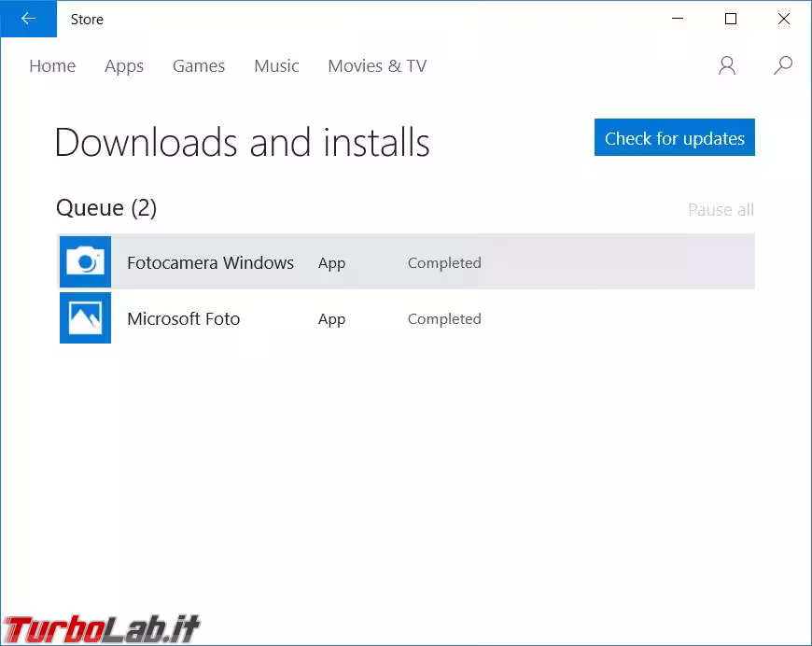
Task: Click Completed status for Microsoft Foto
Action: (x=444, y=319)
